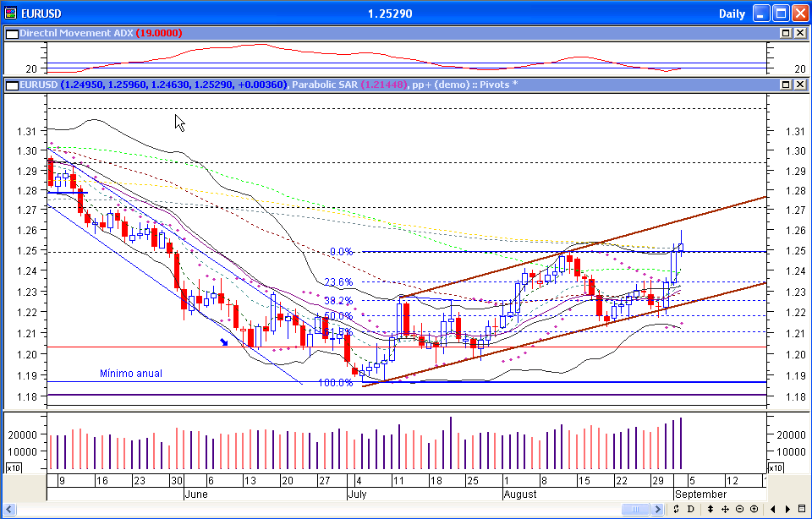This screenshot has height=519, width=812.
Task: Click the 'August' month label on date axis
Action: pyautogui.click(x=520, y=494)
